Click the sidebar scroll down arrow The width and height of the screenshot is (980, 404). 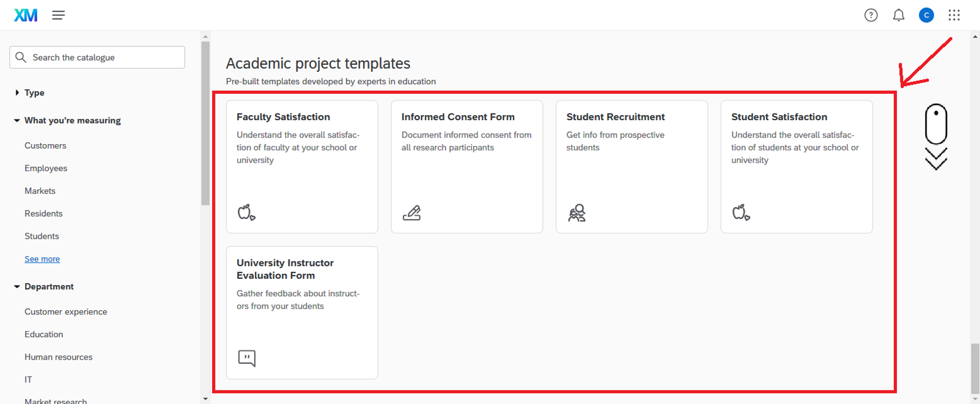point(205,399)
